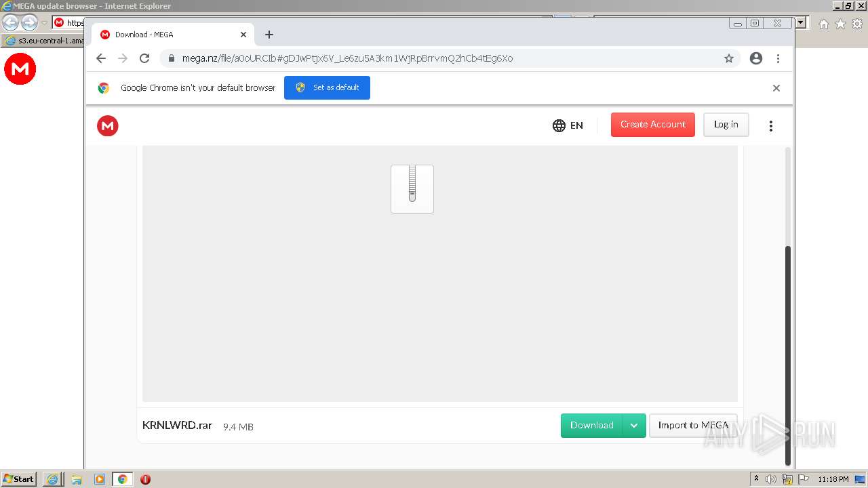Screen dimensions: 868x488
Task: Click Internet Explorer's forward button
Action: (29, 22)
